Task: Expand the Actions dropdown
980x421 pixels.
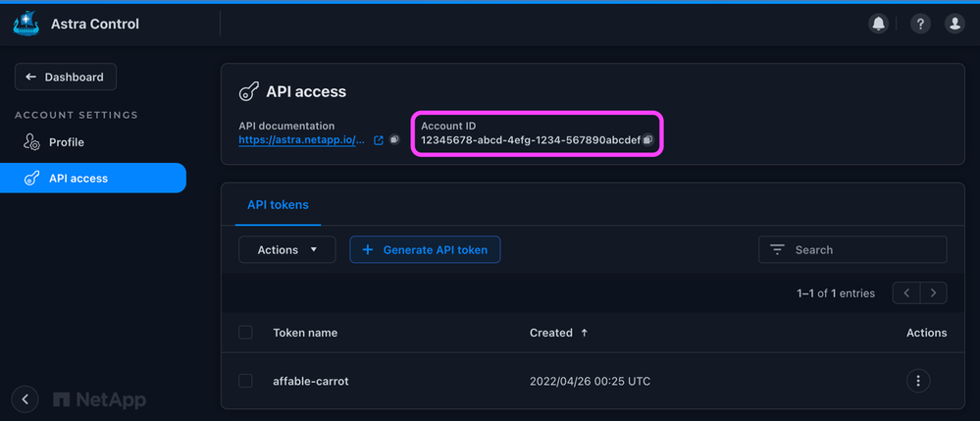Action: point(286,250)
